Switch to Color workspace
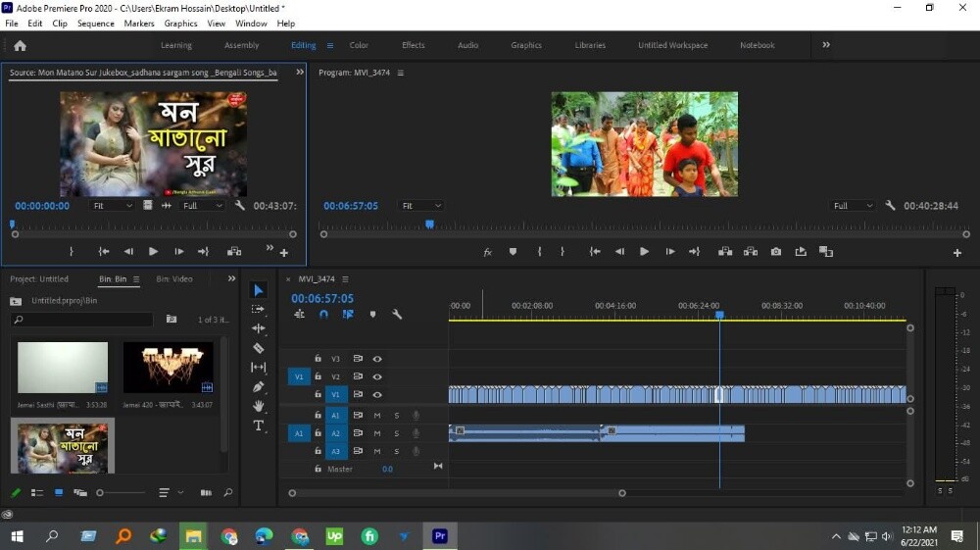Image resolution: width=980 pixels, height=550 pixels. pos(359,45)
